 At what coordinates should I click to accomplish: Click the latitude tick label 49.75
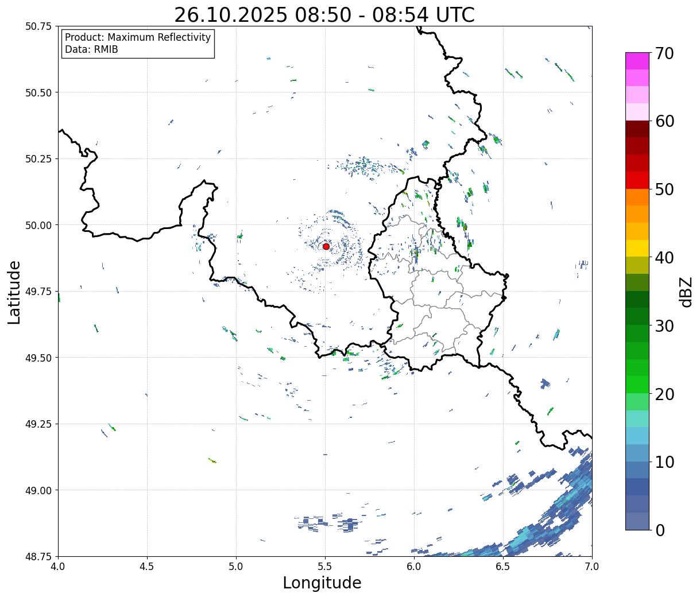coord(38,292)
